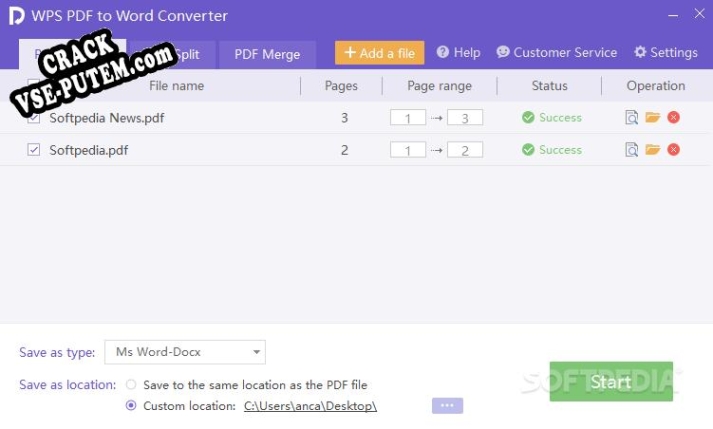
Task: Browse for custom location with the ellipsis button
Action: tap(447, 405)
